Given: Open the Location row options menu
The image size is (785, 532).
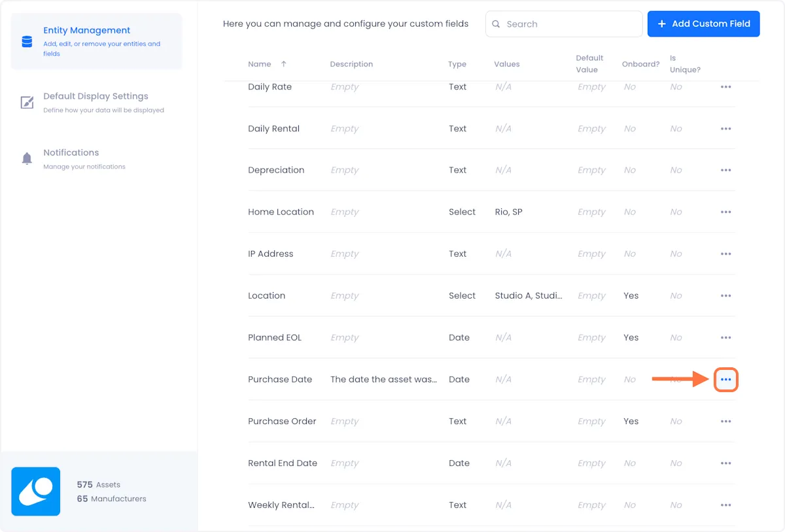Looking at the screenshot, I should [x=725, y=295].
